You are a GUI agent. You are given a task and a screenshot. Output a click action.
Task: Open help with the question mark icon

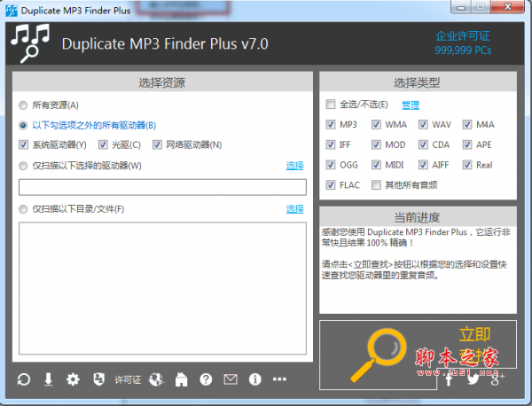coord(206,379)
